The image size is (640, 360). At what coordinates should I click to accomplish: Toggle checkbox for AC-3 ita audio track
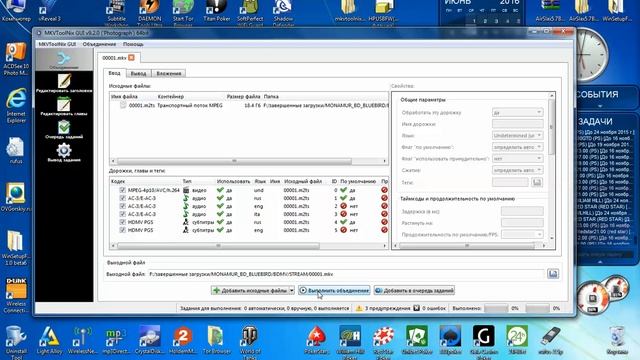pyautogui.click(x=122, y=214)
